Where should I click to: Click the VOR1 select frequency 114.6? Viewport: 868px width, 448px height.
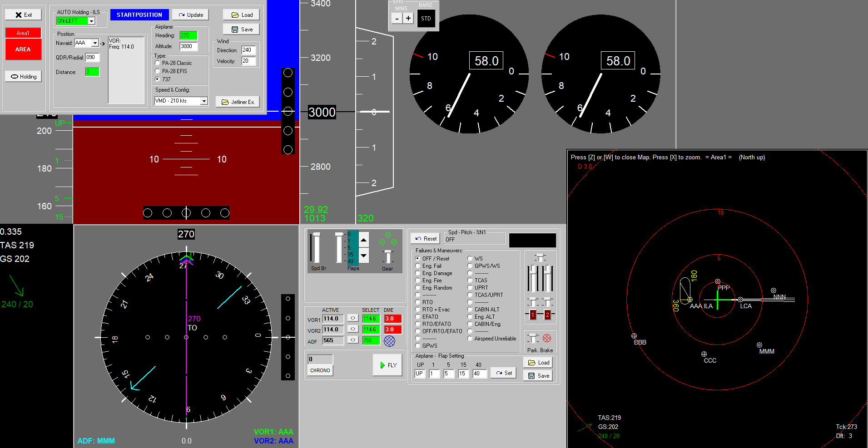pyautogui.click(x=371, y=319)
